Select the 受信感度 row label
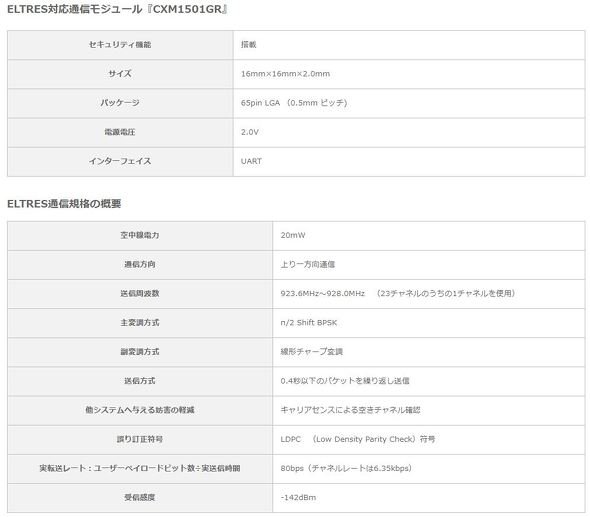Image resolution: width=590 pixels, height=517 pixels. (x=140, y=497)
